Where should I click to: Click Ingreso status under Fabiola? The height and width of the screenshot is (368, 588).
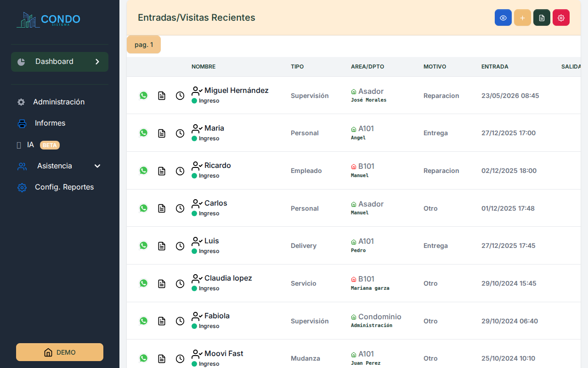coord(209,326)
